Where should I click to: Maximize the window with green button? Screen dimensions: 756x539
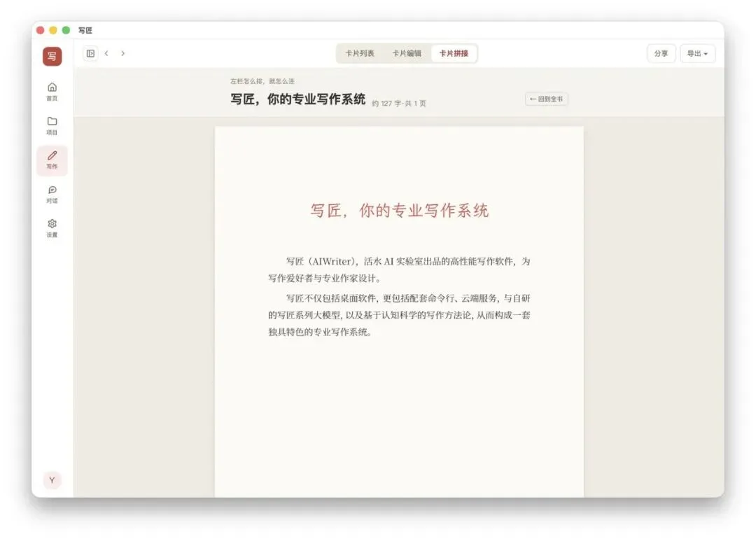(66, 30)
